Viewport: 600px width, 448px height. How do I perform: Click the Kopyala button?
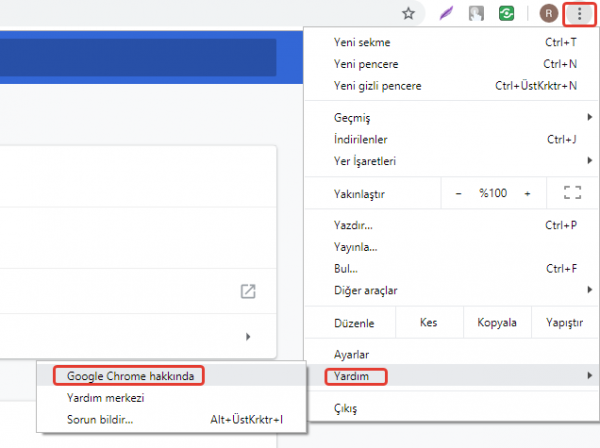click(497, 323)
